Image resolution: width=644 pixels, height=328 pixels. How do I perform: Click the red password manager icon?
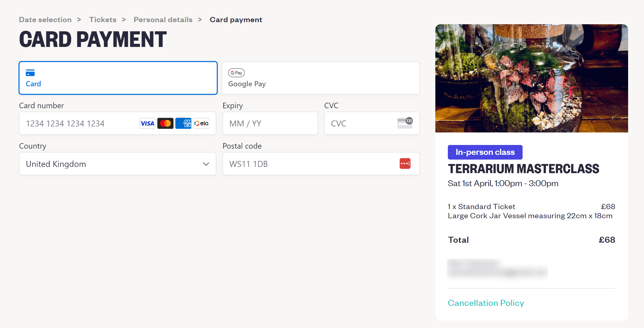click(x=405, y=164)
